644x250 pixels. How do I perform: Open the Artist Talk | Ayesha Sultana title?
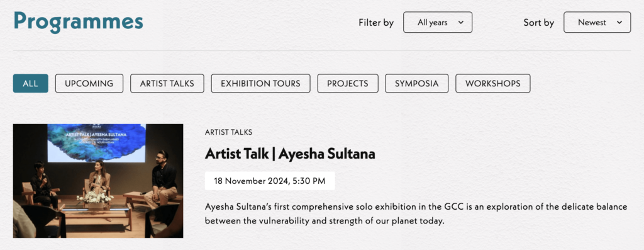coord(290,154)
